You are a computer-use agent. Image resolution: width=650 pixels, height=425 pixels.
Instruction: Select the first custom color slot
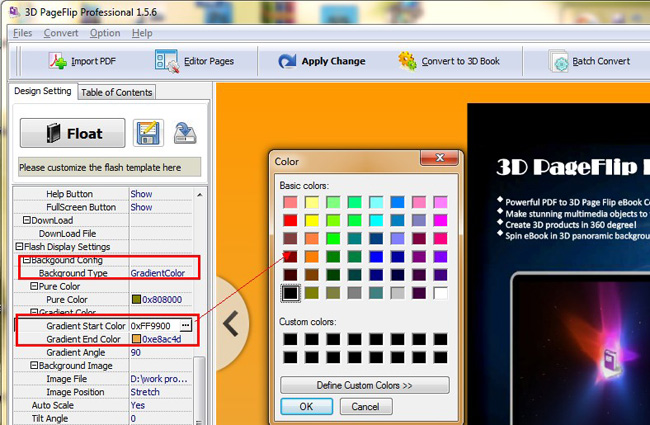291,340
